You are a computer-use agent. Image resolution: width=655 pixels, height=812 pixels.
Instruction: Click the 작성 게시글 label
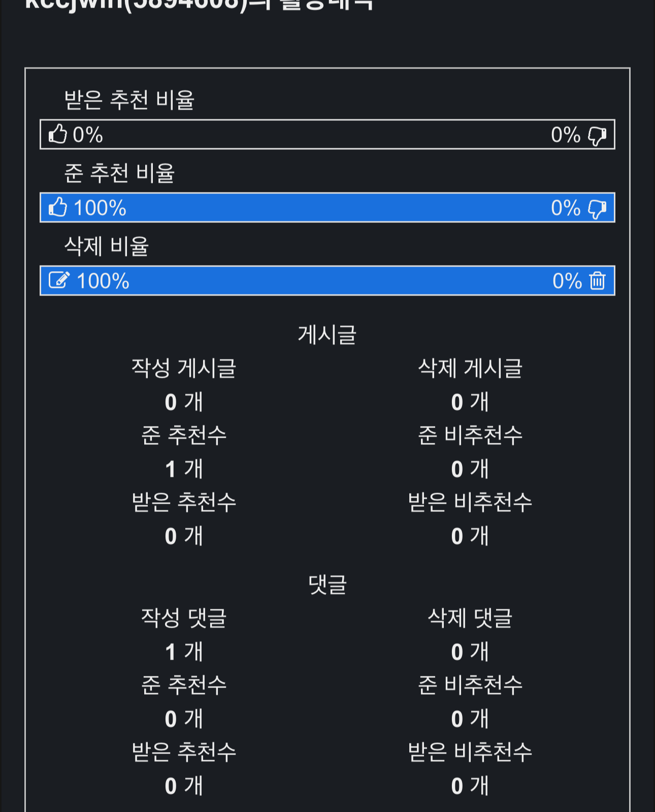point(184,368)
